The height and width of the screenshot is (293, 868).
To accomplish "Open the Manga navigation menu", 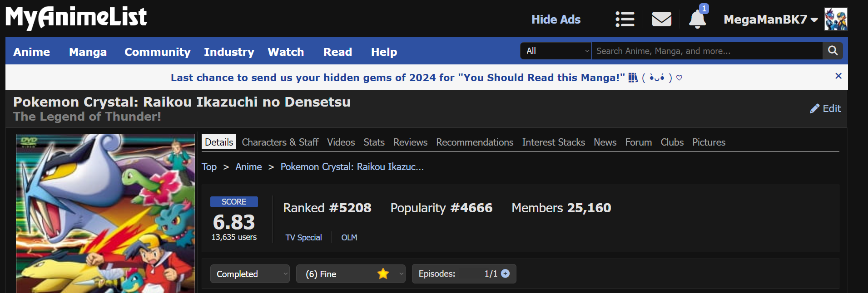I will [88, 52].
